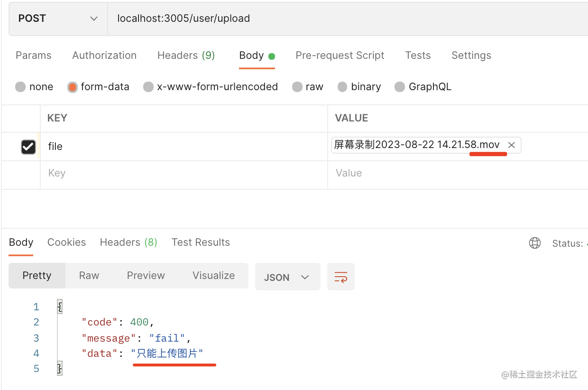Click the word-wrap lines icon
Screen dimensions: 588x390
tap(340, 277)
